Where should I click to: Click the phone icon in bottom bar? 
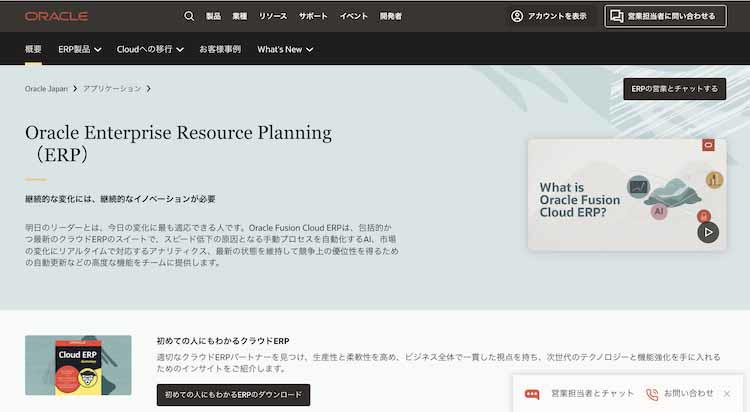coord(652,394)
